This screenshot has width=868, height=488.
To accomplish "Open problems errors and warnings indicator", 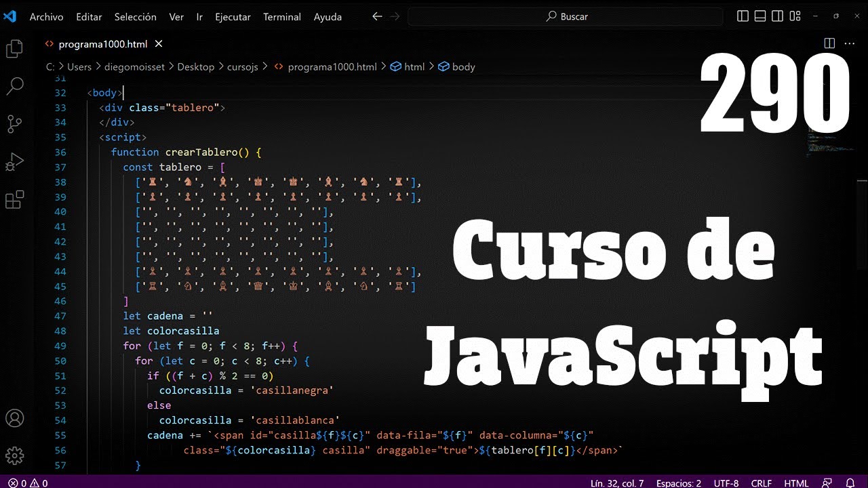I will click(x=28, y=483).
